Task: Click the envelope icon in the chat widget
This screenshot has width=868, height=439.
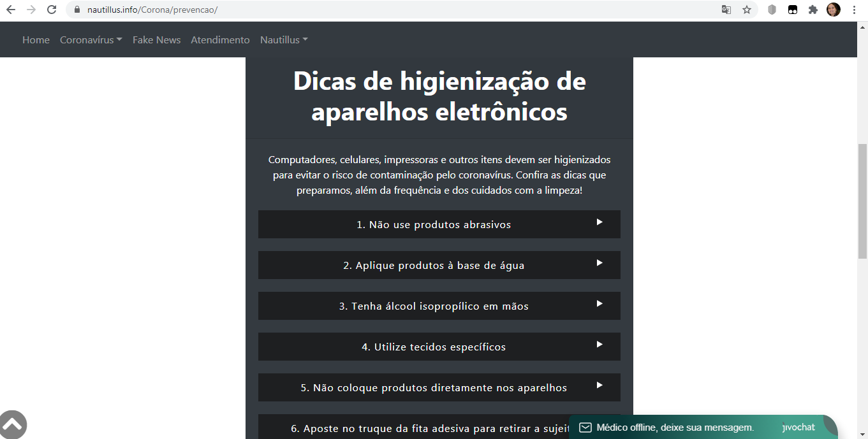Action: coord(584,427)
